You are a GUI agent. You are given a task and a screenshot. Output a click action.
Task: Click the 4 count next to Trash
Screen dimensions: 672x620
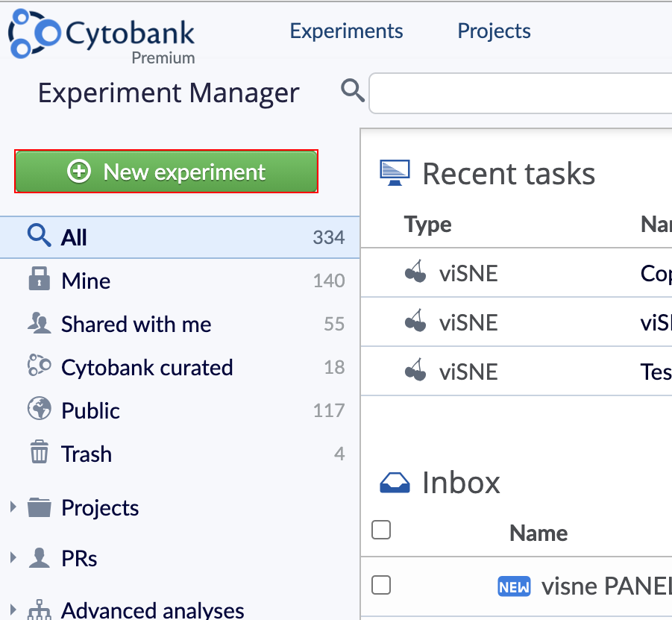click(339, 454)
